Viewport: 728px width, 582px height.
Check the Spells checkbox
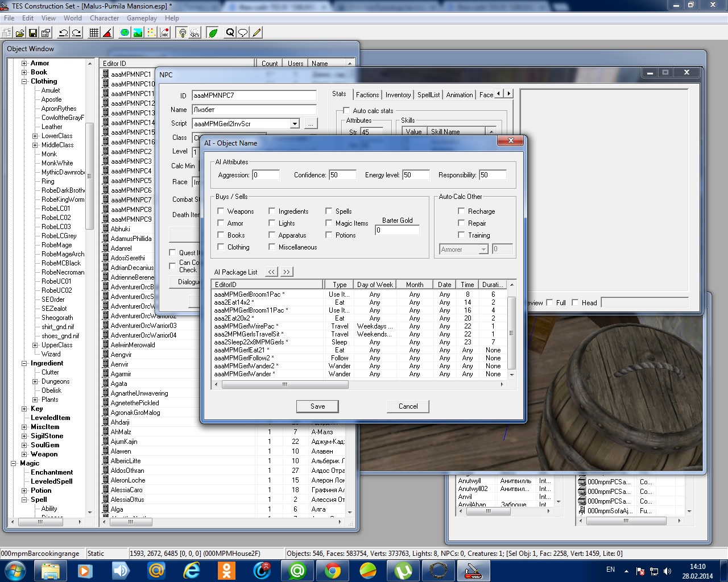pyautogui.click(x=329, y=211)
